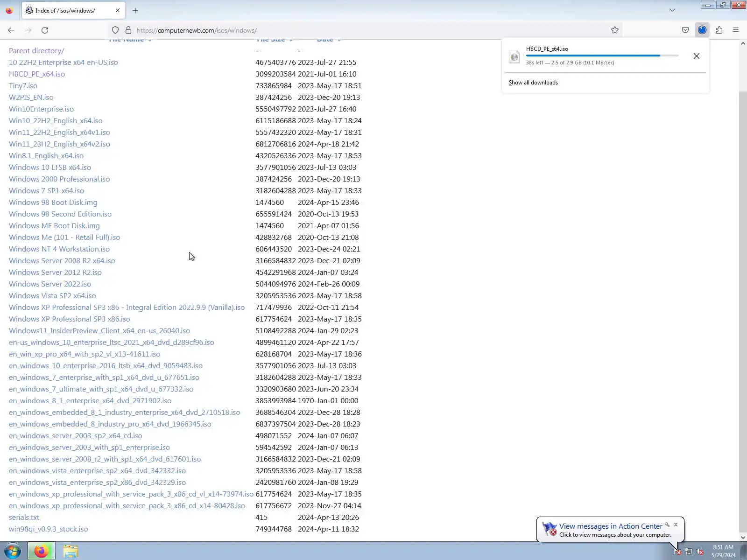Click 'Windows XP Professional SP3 x86.iso'

(x=70, y=319)
